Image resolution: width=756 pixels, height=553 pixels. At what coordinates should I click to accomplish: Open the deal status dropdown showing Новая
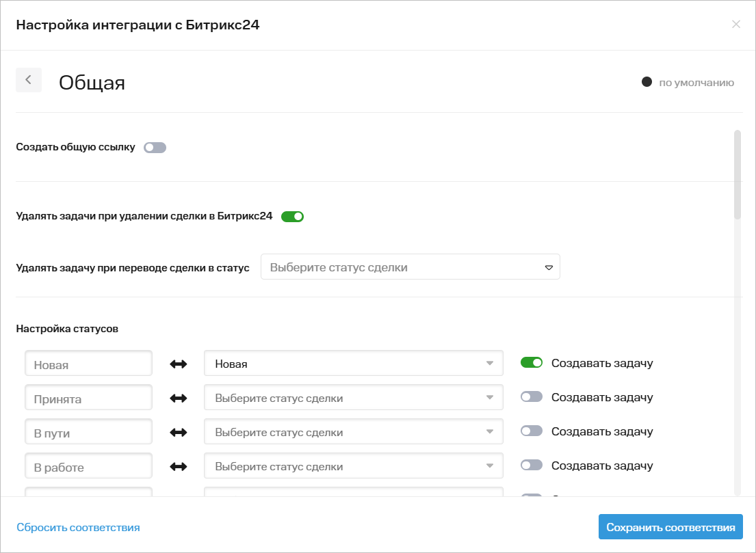(x=353, y=364)
